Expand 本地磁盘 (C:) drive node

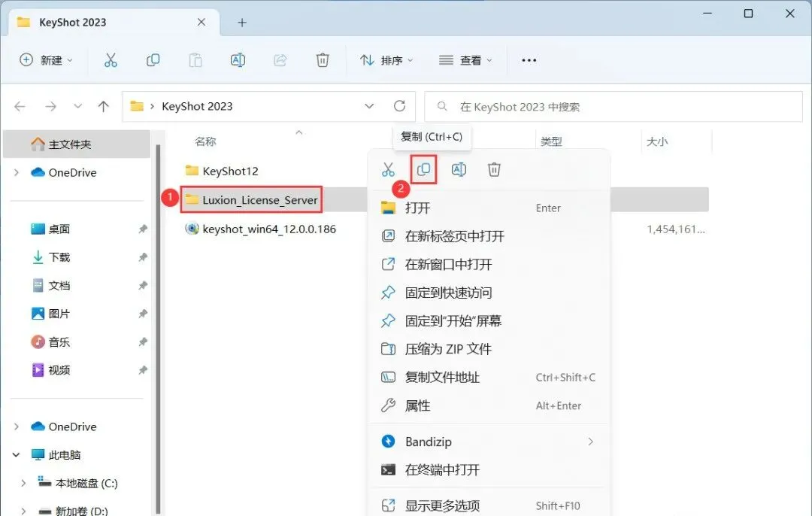(23, 483)
